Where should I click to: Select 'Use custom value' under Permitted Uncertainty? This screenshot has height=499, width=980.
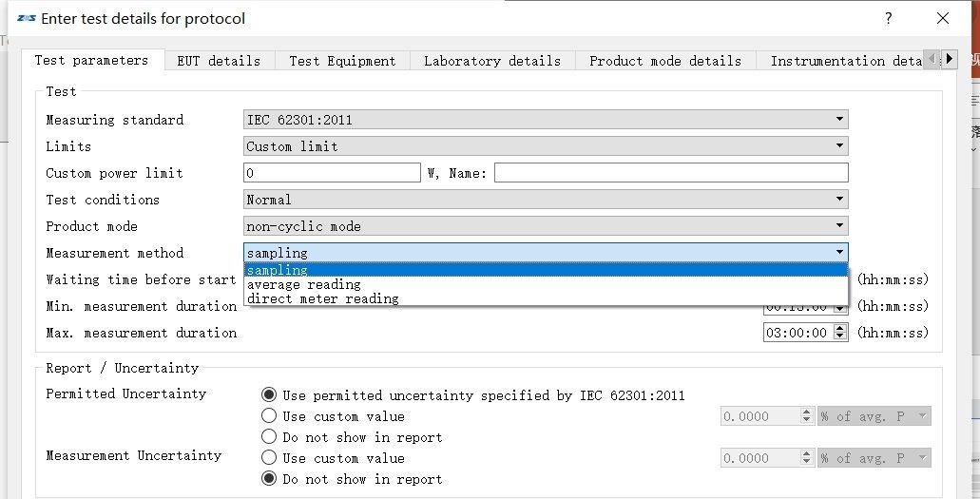coord(270,416)
